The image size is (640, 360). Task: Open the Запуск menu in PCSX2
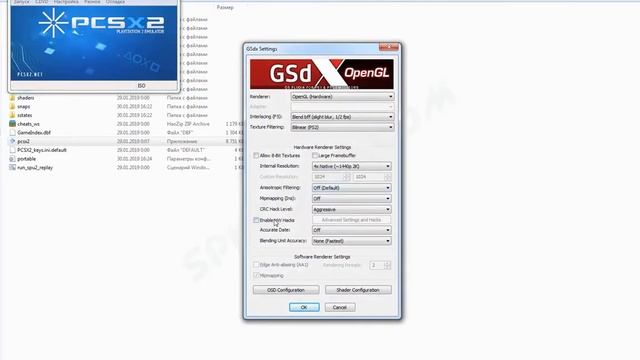pyautogui.click(x=22, y=2)
